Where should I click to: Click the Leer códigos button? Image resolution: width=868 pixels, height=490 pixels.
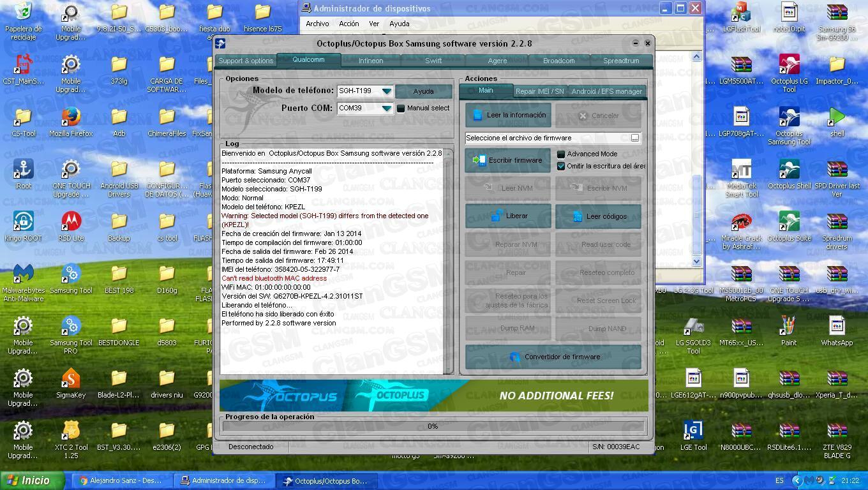coord(598,216)
